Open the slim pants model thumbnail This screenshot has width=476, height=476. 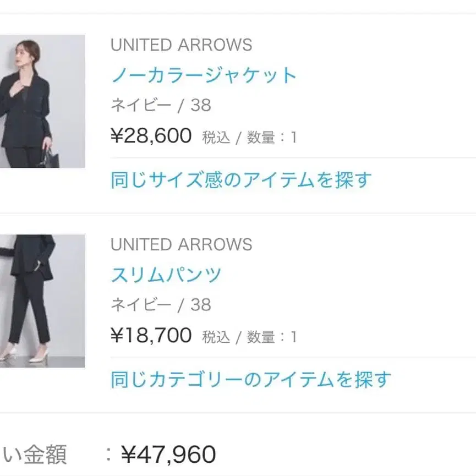[x=42, y=301]
